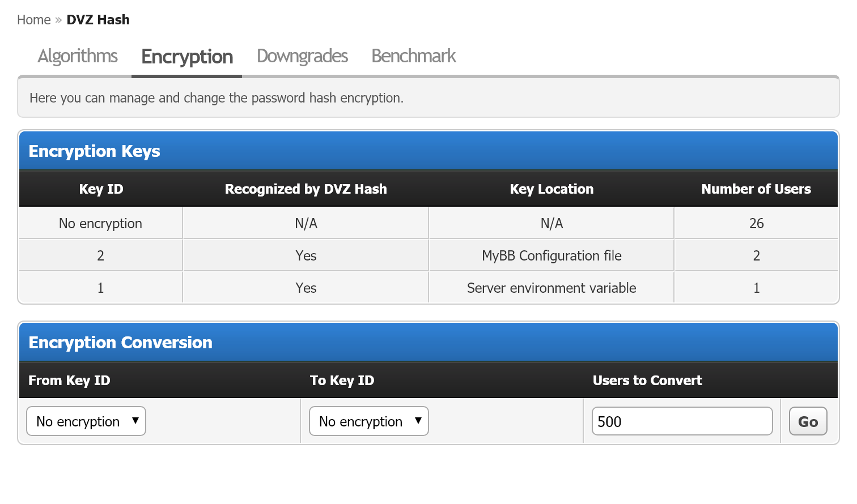Click the Number of Users header
Image resolution: width=857 pixels, height=504 pixels.
point(756,189)
